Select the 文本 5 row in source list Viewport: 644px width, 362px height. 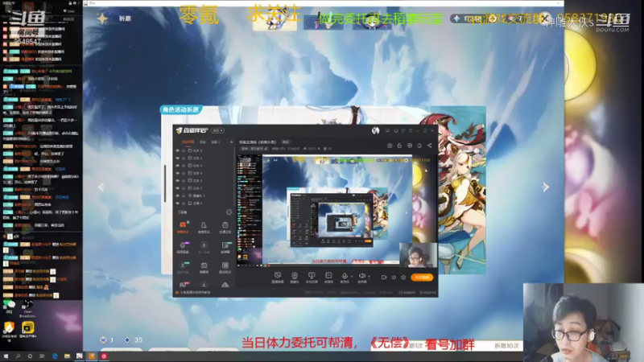click(x=204, y=158)
